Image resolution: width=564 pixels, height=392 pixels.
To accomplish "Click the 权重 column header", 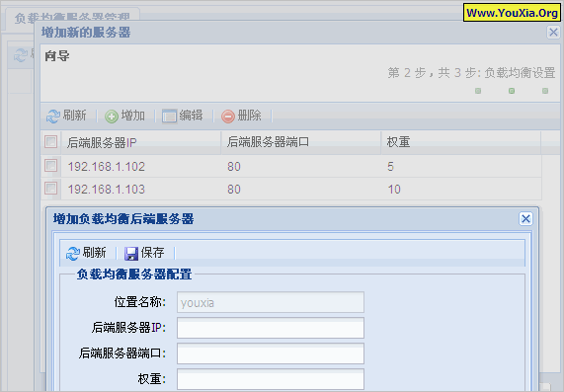I will [x=460, y=142].
